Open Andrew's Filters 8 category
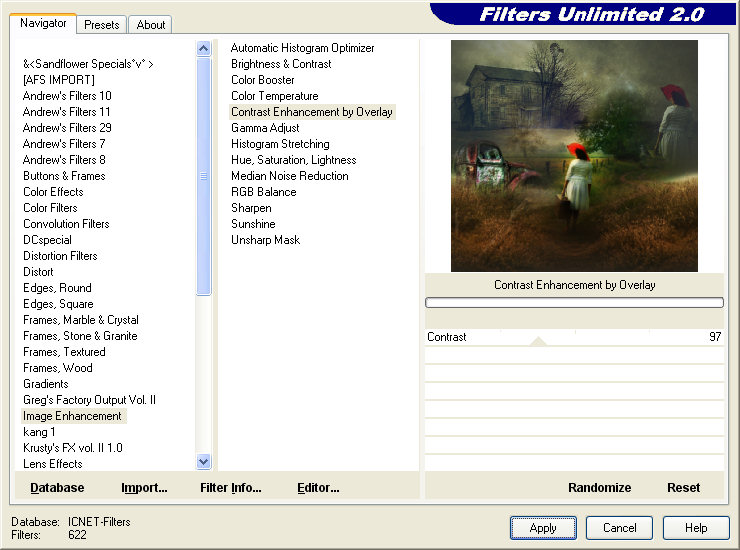 point(64,160)
